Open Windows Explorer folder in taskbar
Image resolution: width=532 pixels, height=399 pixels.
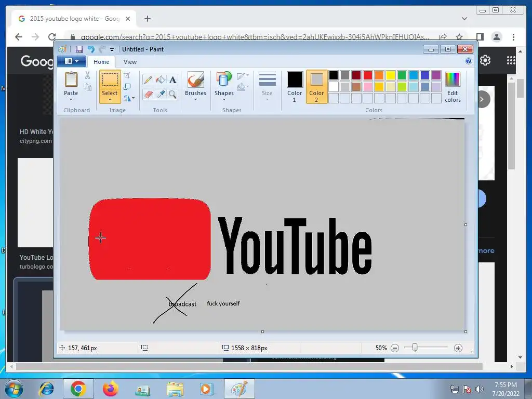point(175,389)
